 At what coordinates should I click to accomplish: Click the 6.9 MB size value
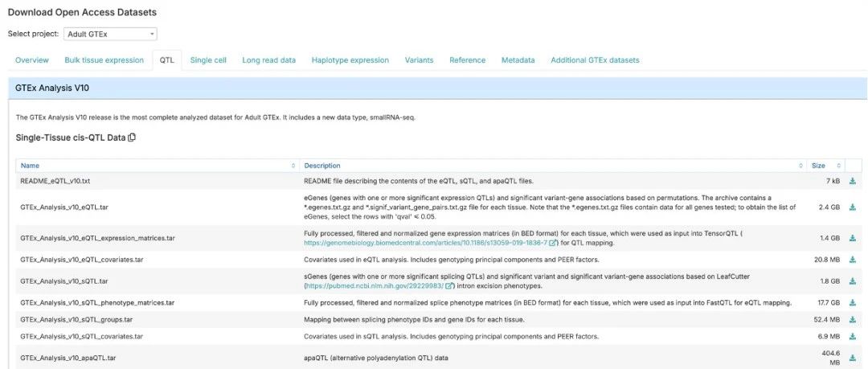(x=829, y=336)
